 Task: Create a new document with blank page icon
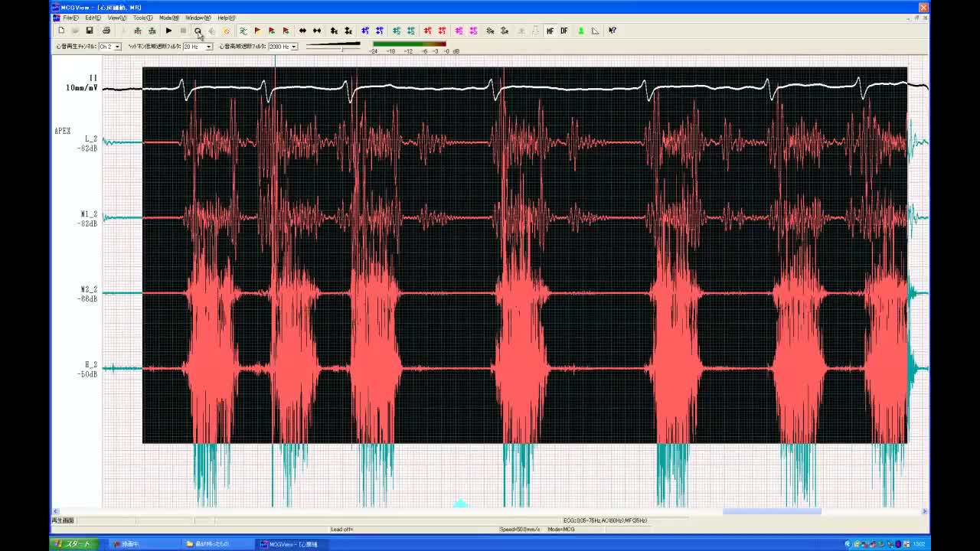click(61, 31)
